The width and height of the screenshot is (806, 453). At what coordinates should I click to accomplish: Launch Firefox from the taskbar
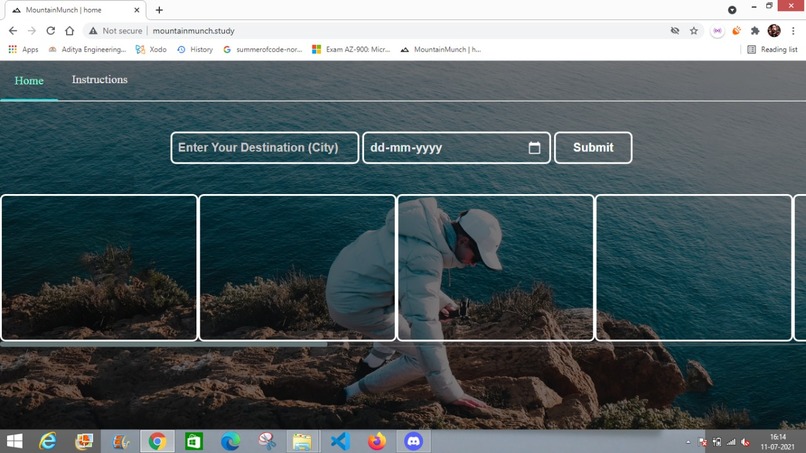pos(377,441)
